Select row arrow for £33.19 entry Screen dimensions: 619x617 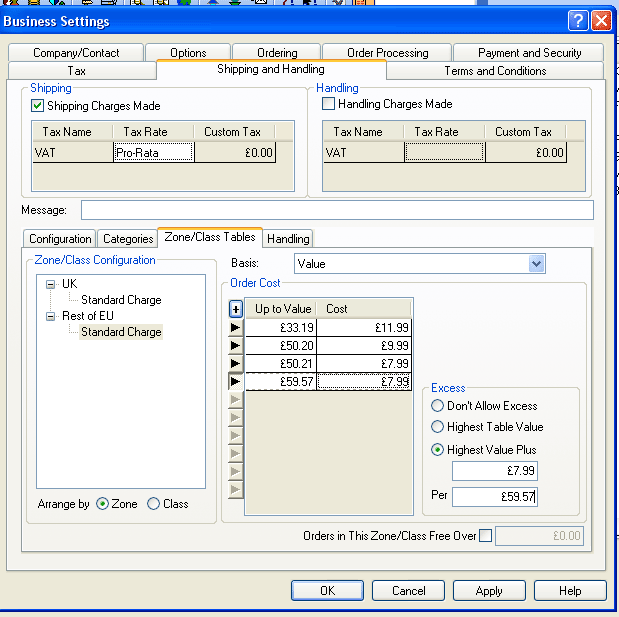pyautogui.click(x=236, y=327)
